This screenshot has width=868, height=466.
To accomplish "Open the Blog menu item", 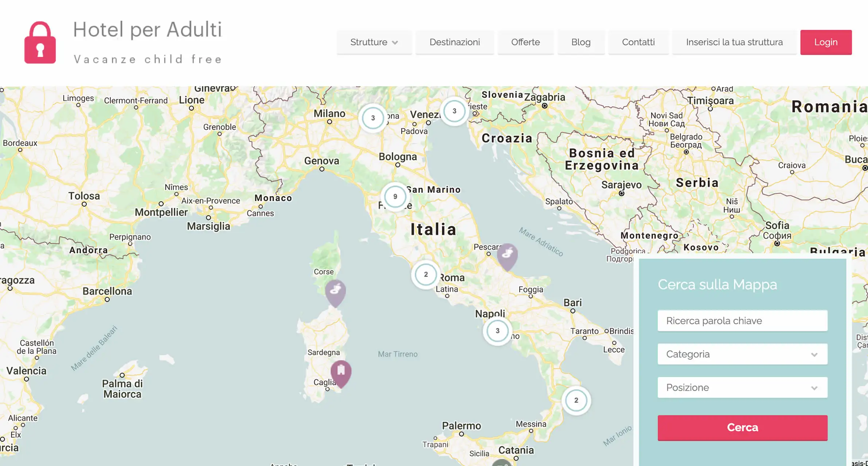I will tap(581, 42).
